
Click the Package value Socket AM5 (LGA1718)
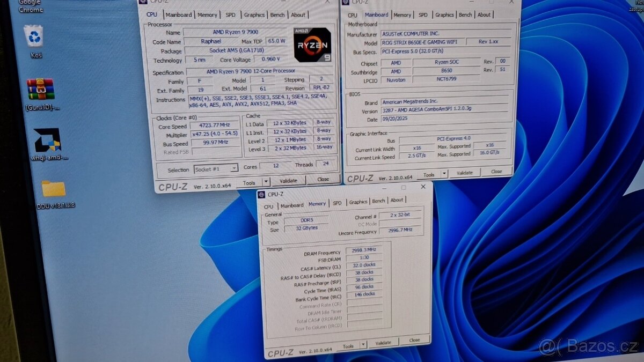click(236, 50)
